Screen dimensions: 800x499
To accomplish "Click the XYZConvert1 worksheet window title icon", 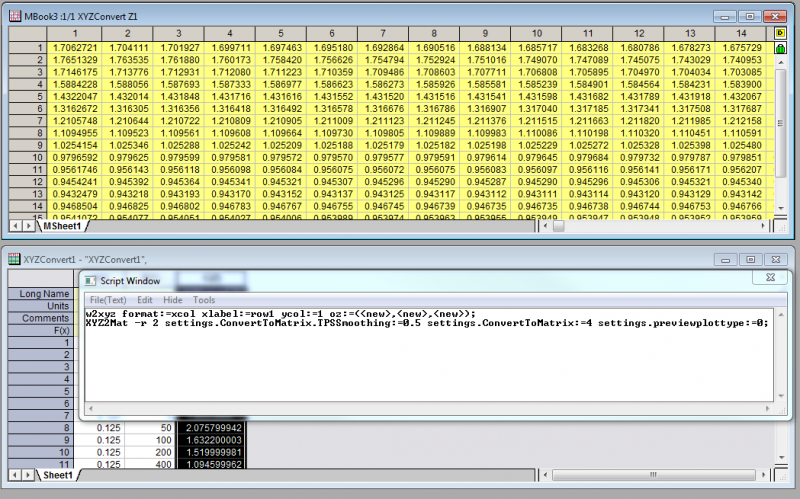I will pos(14,259).
